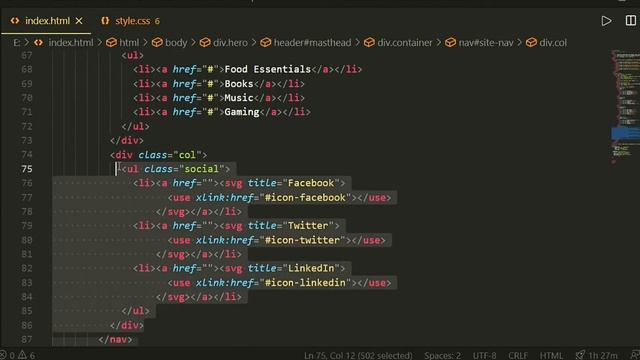
Task: Click the "#icon-linkedin" attribute value
Action: pos(305,282)
